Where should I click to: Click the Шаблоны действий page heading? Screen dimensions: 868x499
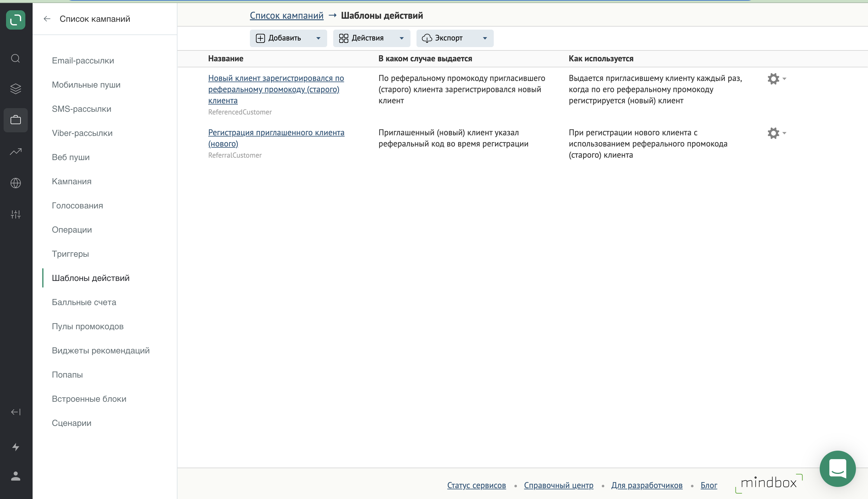(x=382, y=15)
